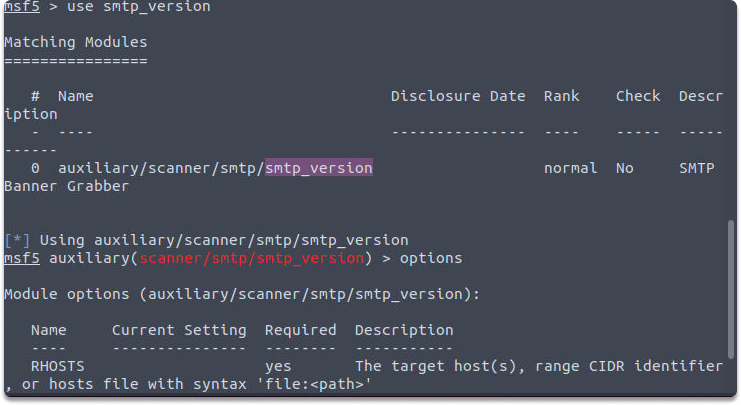Click the 'normal' rank value
The width and height of the screenshot is (741, 405).
point(570,168)
